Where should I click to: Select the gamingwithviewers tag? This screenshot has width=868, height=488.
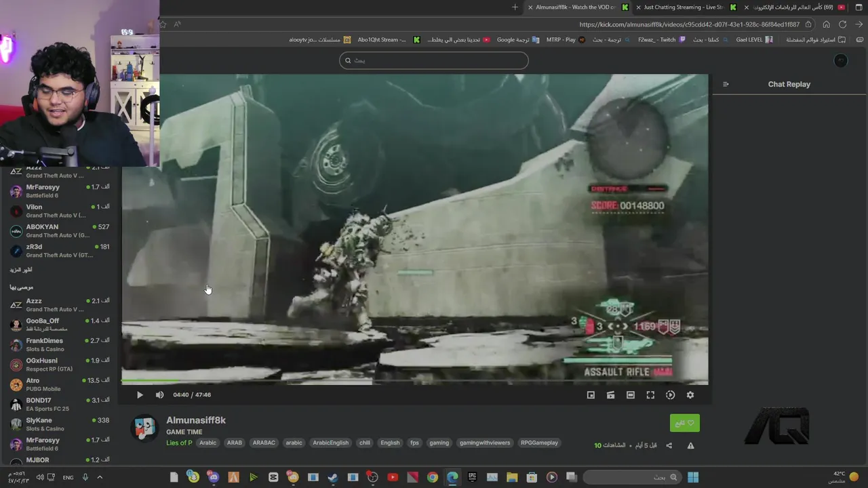pos(485,443)
